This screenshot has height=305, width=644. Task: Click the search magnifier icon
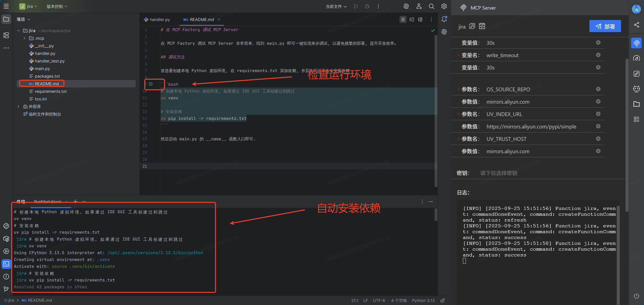[x=432, y=6]
